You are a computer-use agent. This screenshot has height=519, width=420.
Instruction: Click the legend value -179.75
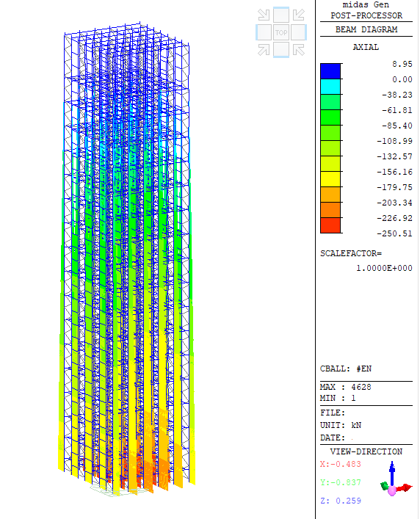[x=394, y=187]
